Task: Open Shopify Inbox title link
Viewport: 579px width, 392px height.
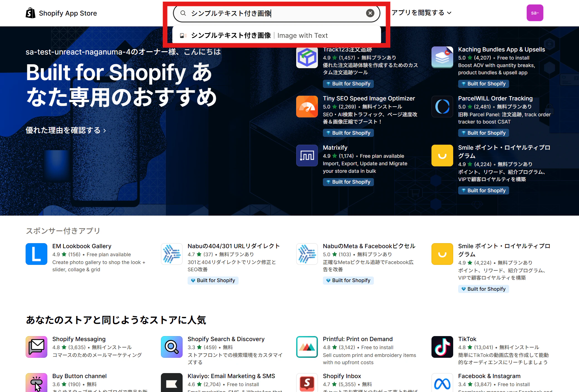Action: click(342, 376)
